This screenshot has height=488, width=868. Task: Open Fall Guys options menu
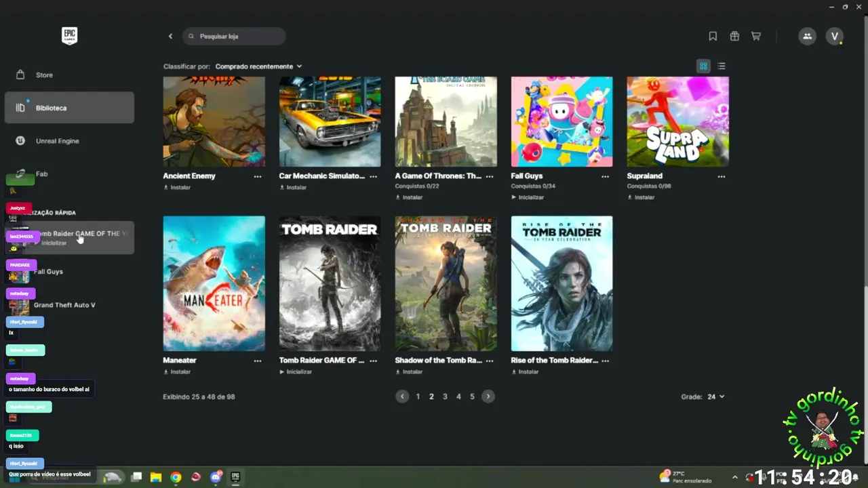[605, 176]
